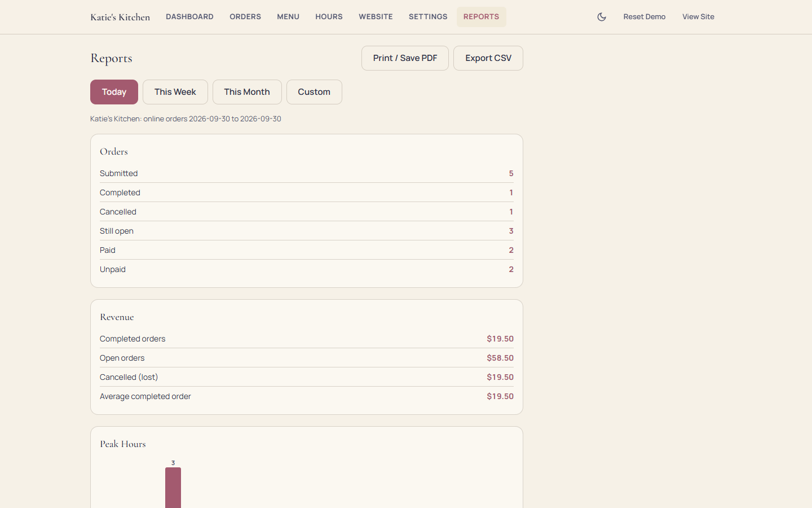
Task: Click the Average completed order label
Action: 145,396
